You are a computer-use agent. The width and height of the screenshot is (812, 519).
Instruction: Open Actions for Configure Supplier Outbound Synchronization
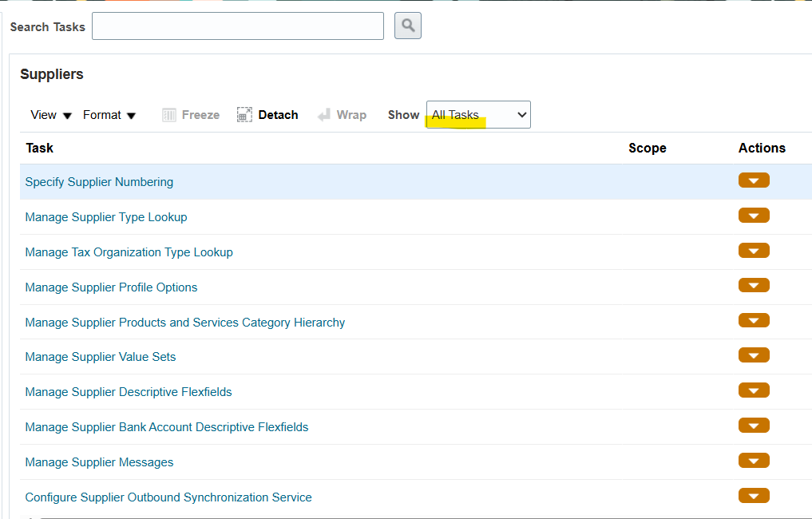tap(754, 496)
